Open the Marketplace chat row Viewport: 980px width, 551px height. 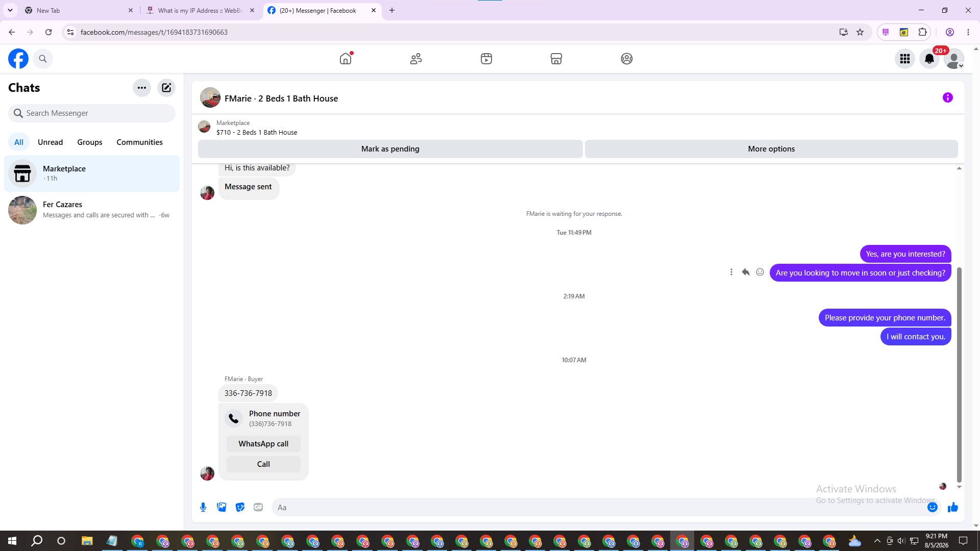pyautogui.click(x=92, y=173)
